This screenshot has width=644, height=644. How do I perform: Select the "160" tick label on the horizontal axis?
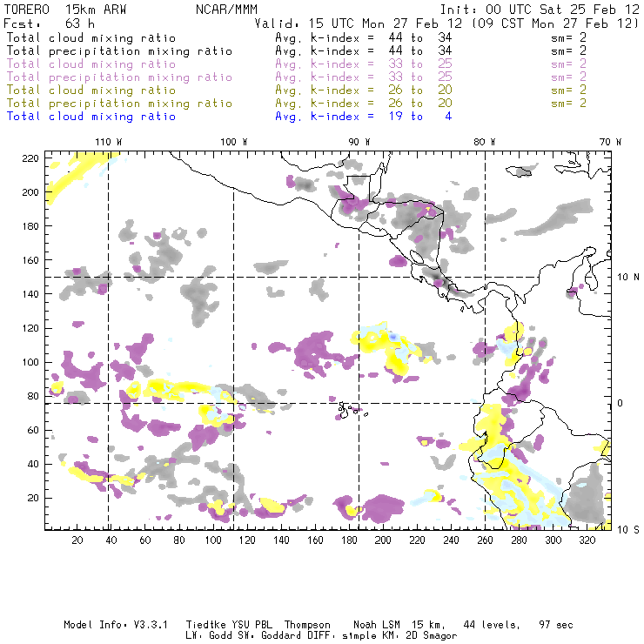pos(315,540)
